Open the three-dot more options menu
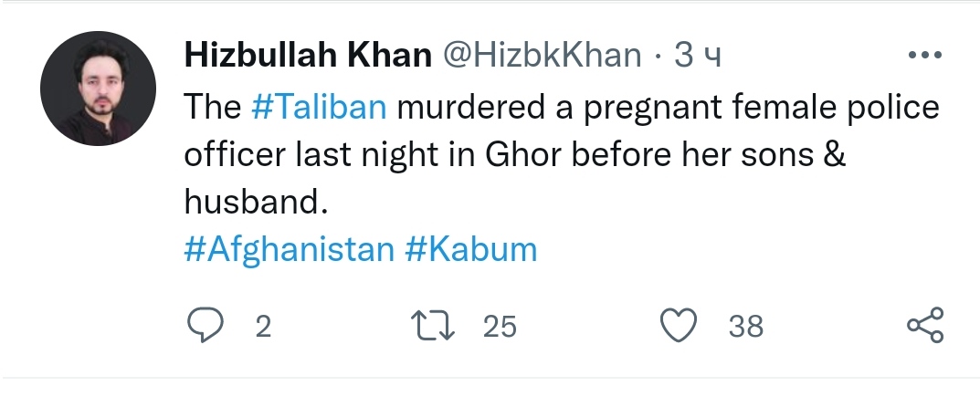The height and width of the screenshot is (407, 980). [923, 57]
